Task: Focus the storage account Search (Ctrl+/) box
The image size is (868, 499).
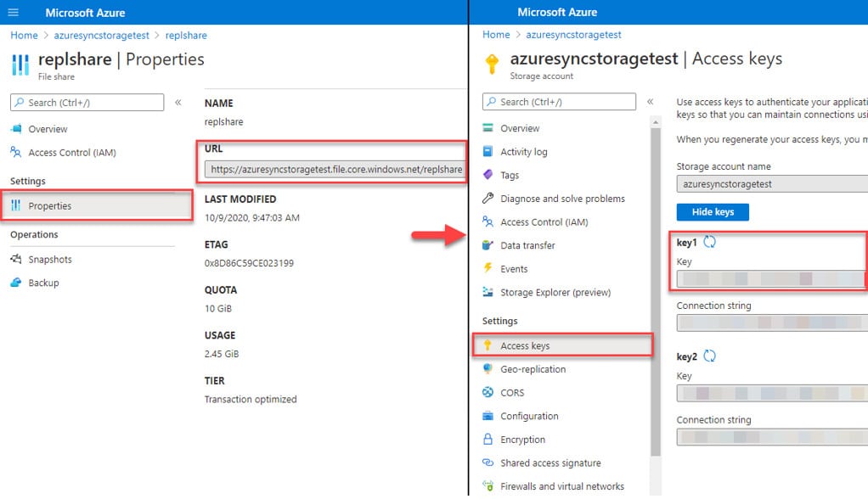Action: click(559, 102)
